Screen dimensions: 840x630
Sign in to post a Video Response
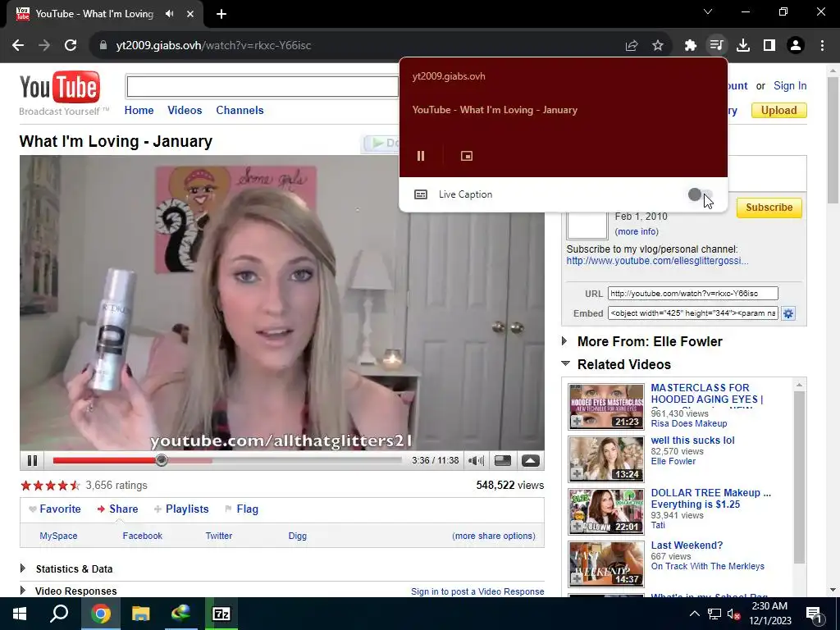pyautogui.click(x=477, y=591)
